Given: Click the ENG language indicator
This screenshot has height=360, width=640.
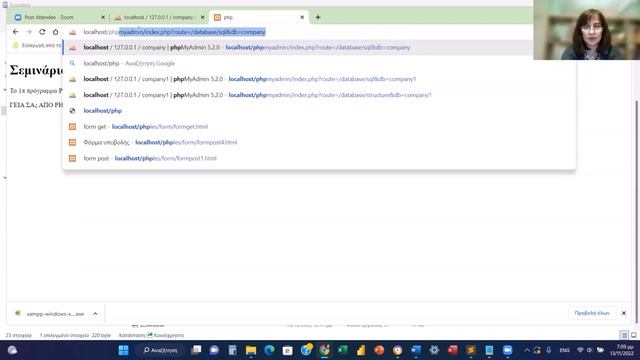Looking at the screenshot, I should 564,350.
